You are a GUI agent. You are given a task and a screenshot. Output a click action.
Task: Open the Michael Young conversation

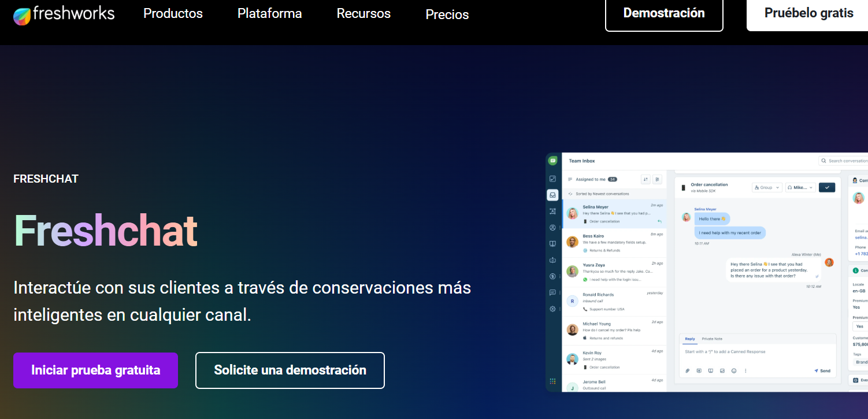coord(614,331)
